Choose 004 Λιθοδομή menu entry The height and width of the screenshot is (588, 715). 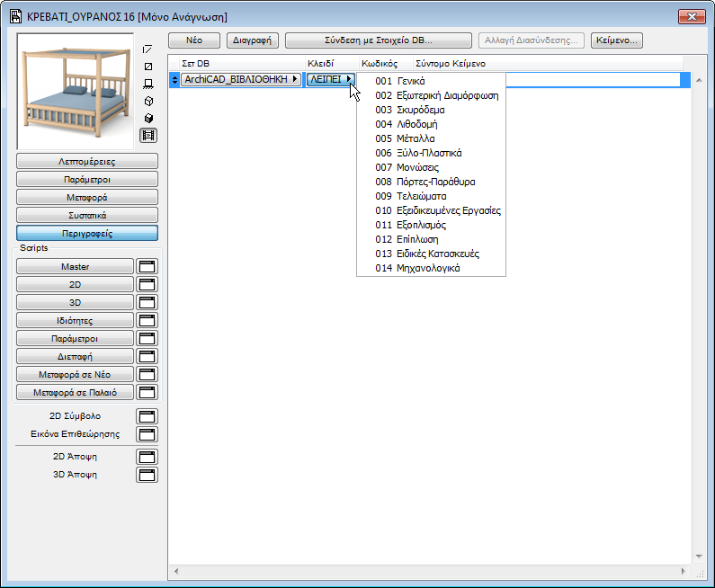pos(432,124)
